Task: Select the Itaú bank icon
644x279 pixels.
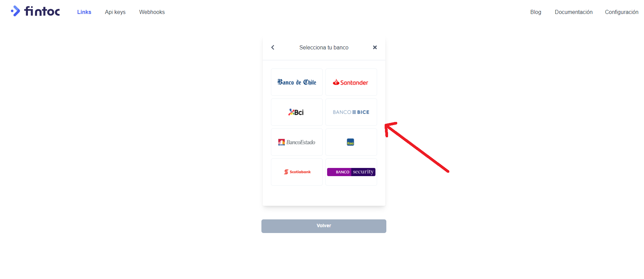Action: click(x=351, y=142)
